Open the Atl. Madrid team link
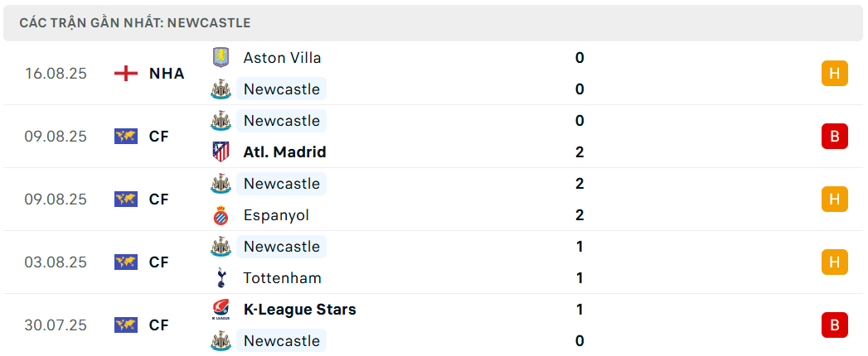868x356 pixels. tap(284, 152)
